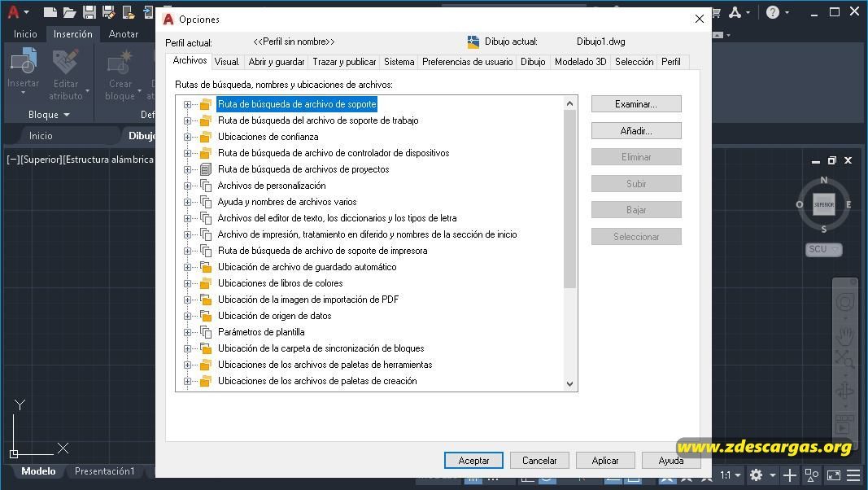Switch to the Selección tab
Viewport: 868px width, 490px height.
tap(635, 62)
